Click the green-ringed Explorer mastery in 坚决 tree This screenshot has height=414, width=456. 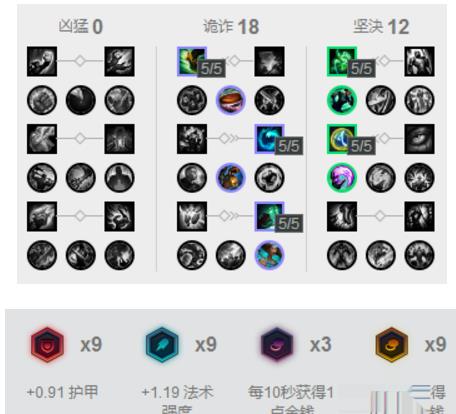click(342, 100)
